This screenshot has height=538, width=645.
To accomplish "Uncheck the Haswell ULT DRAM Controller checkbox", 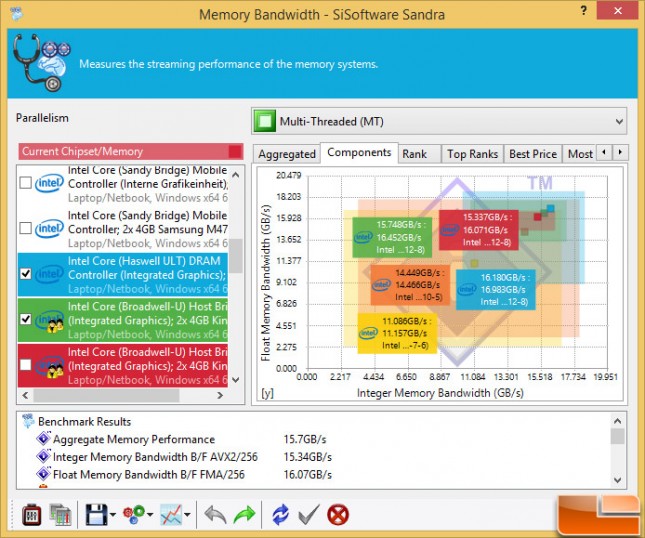I will (26, 274).
